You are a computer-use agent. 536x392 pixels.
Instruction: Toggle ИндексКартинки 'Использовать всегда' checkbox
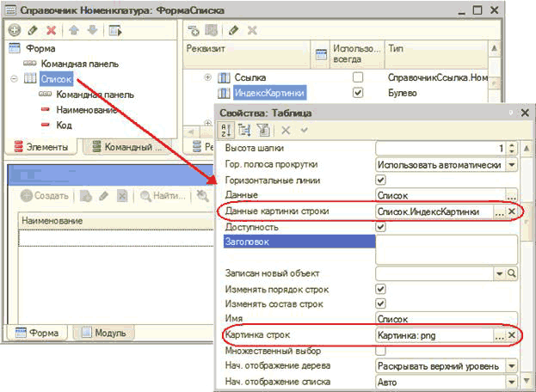coord(358,92)
